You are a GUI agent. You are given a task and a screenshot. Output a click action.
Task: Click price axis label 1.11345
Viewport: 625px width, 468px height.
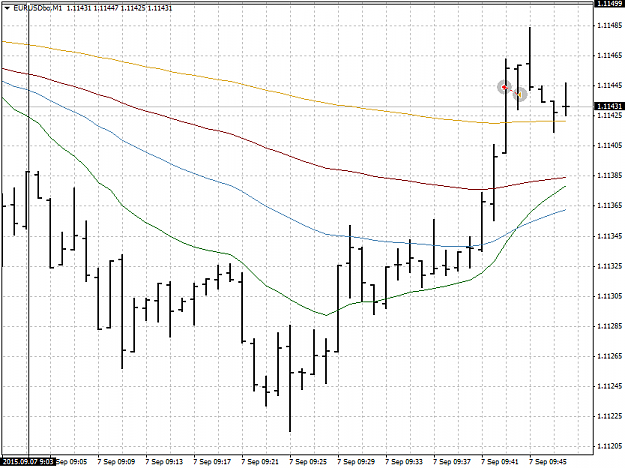point(609,236)
